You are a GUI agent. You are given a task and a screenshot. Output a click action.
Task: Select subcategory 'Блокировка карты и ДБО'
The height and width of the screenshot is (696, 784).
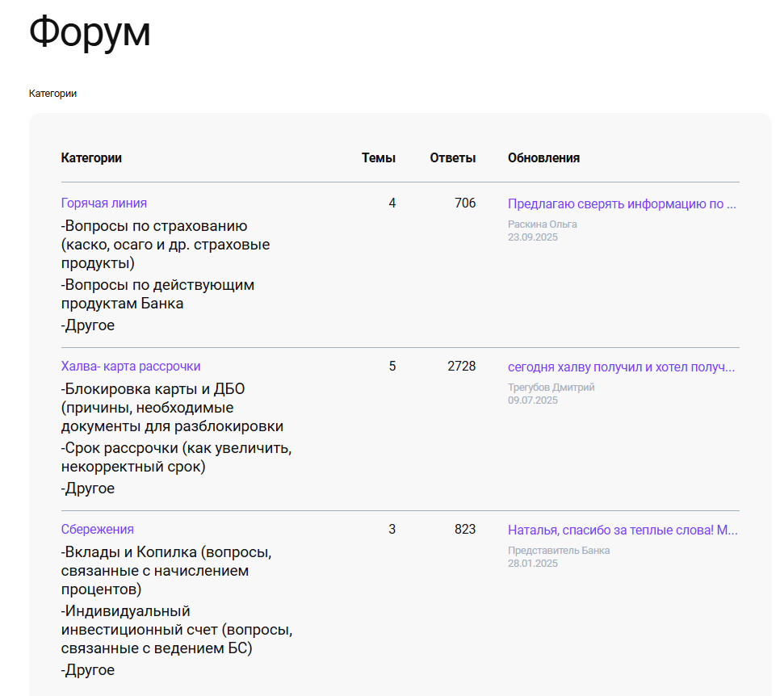click(171, 407)
